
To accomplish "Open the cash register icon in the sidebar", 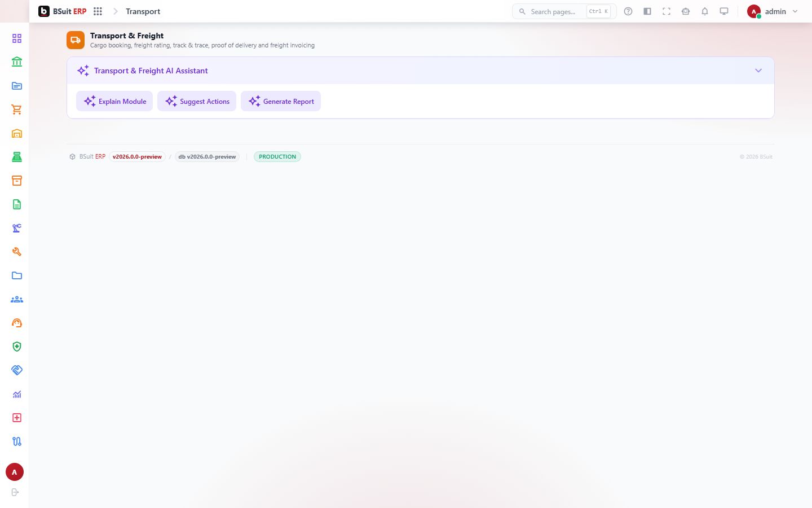I will [x=17, y=157].
